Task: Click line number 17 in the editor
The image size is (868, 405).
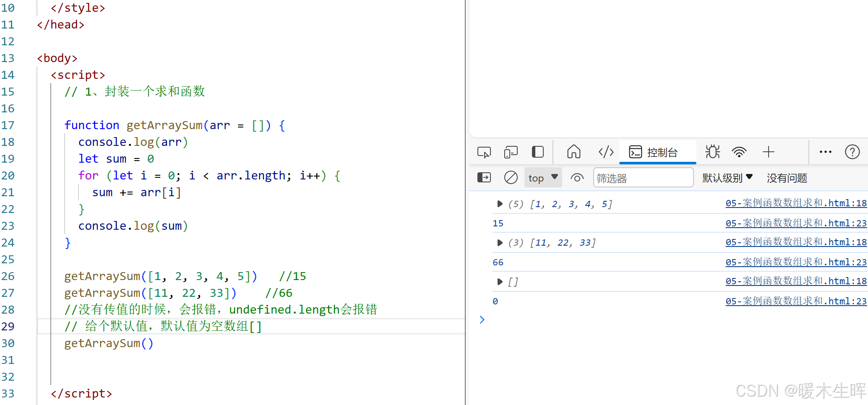Action: [8, 125]
